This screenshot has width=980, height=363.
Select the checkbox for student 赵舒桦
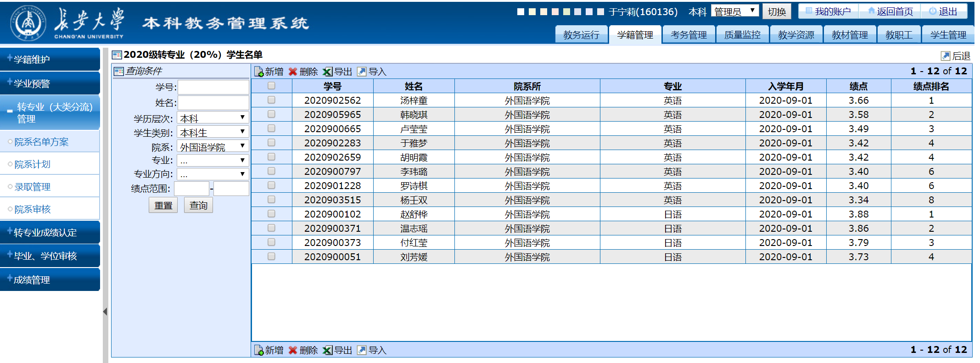pyautogui.click(x=271, y=214)
